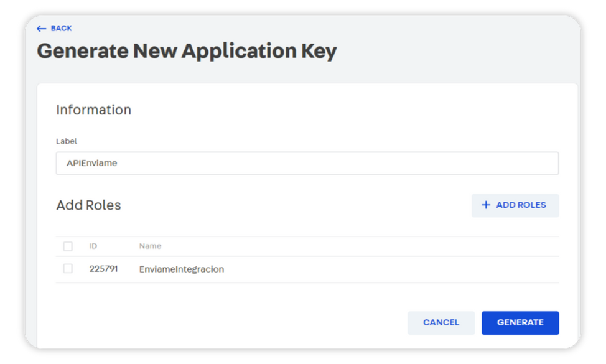Click the BACK link text
The width and height of the screenshot is (606, 364).
point(61,29)
